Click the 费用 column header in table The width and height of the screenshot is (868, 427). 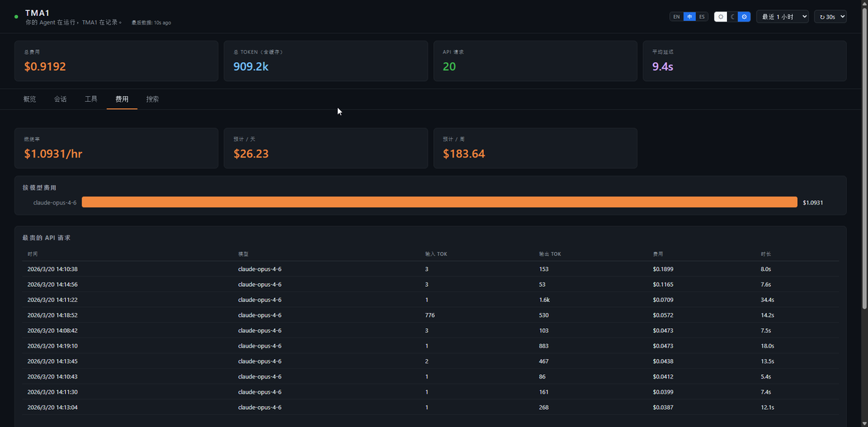658,254
